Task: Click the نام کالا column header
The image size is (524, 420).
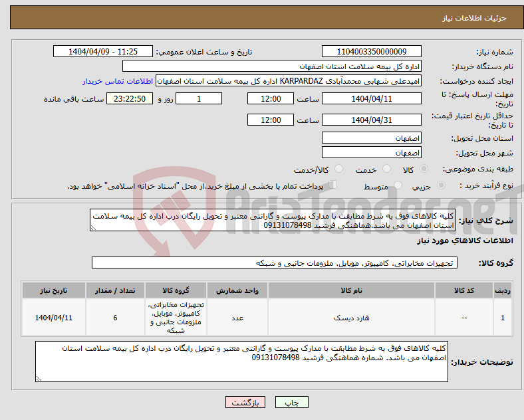Action: [351, 290]
